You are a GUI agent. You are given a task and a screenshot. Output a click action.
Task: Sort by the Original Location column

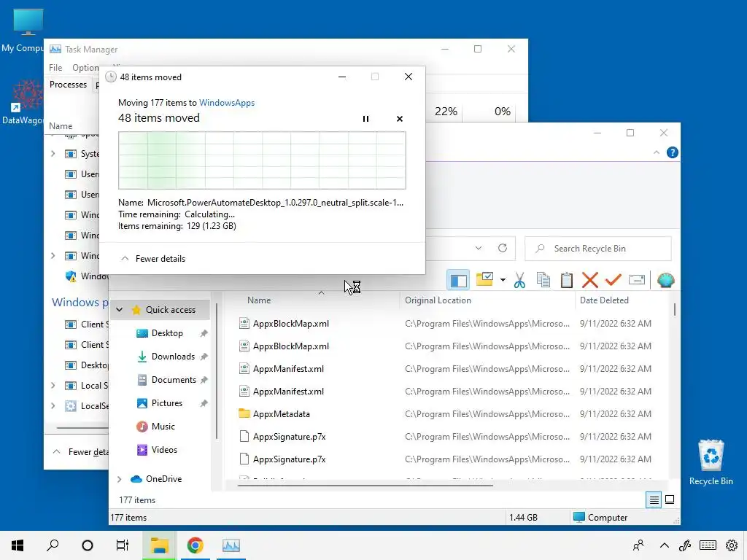pyautogui.click(x=438, y=300)
